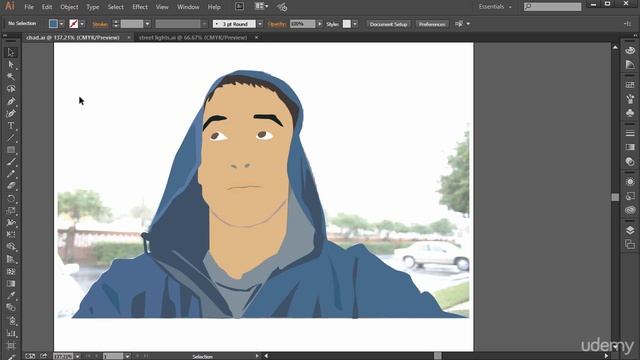Open the Appearance panel

[630, 182]
